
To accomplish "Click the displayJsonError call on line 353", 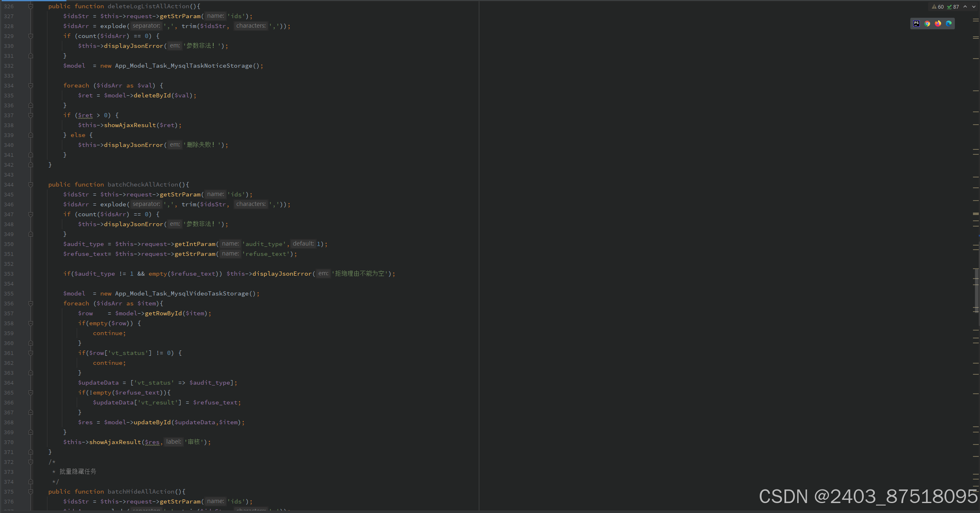I will [x=282, y=274].
